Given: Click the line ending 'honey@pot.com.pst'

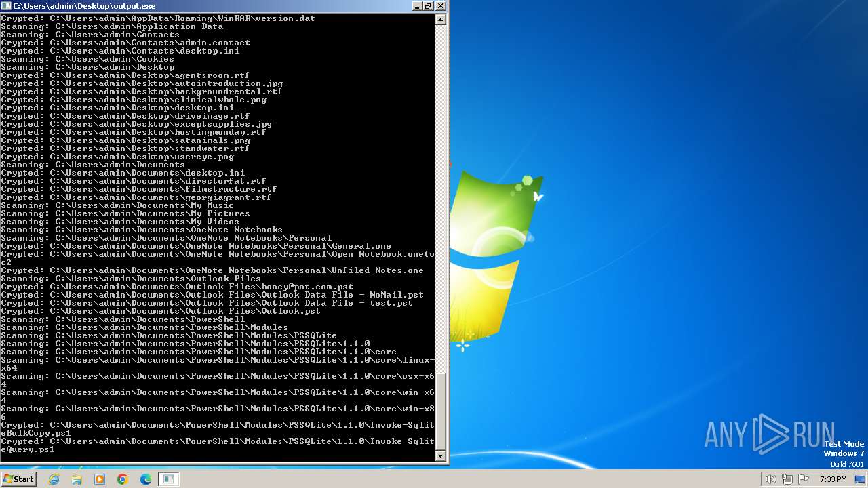Looking at the screenshot, I should pos(177,287).
